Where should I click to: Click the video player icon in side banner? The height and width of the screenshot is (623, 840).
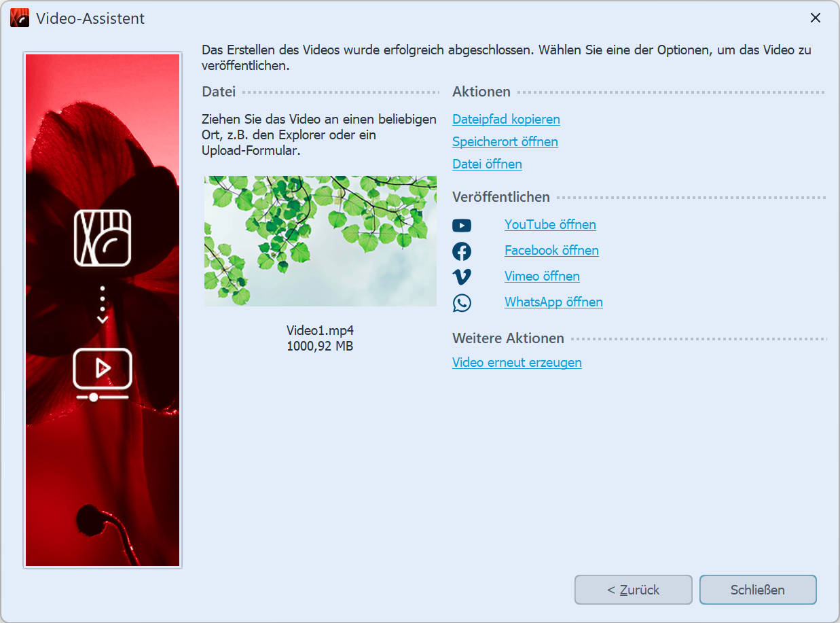[103, 374]
